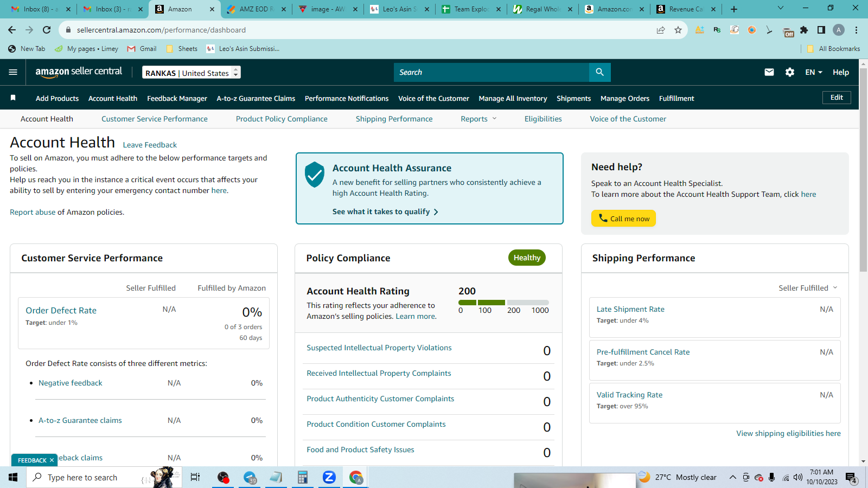
Task: Expand the Reports dropdown menu
Action: [x=478, y=119]
